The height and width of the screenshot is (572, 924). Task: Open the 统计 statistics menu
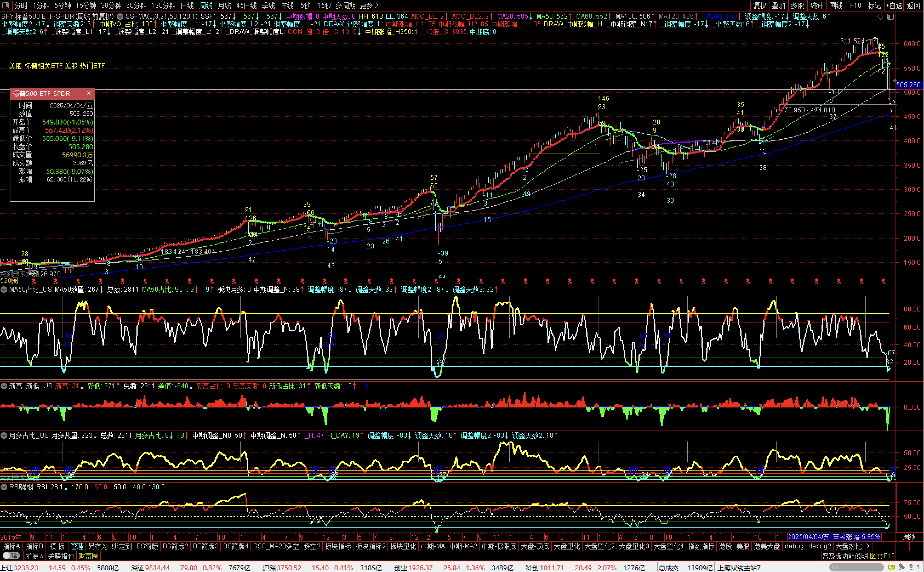(817, 5)
